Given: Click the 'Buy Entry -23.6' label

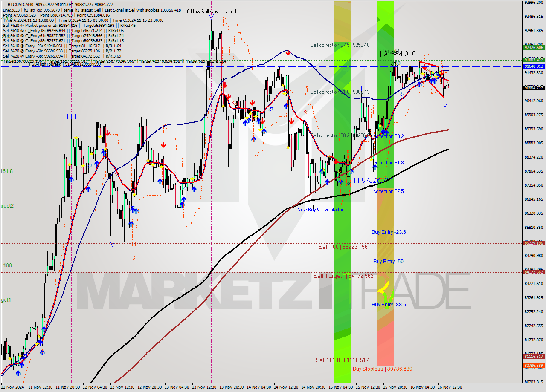Looking at the screenshot, I should click(x=389, y=232).
